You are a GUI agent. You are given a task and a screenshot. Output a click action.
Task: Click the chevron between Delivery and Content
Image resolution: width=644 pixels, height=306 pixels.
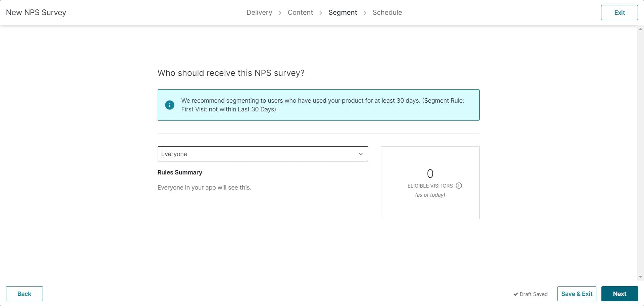coord(280,12)
